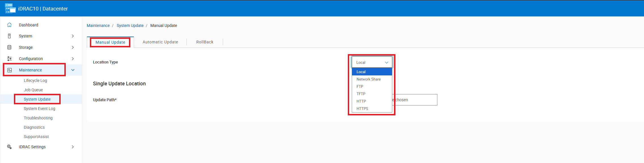The height and width of the screenshot is (163, 644).
Task: Click the iDRAC10 logo icon in the header
Action: [x=10, y=8]
